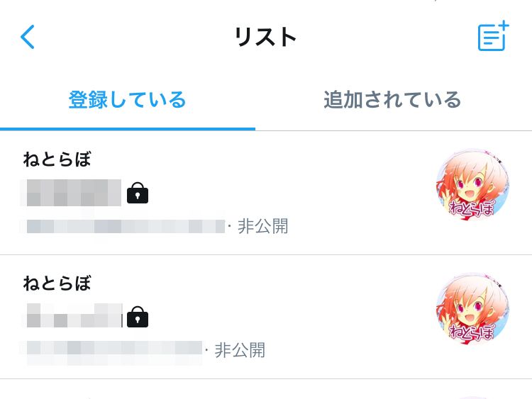Click 非公開 label on first list
The width and height of the screenshot is (532, 399).
coord(263,226)
